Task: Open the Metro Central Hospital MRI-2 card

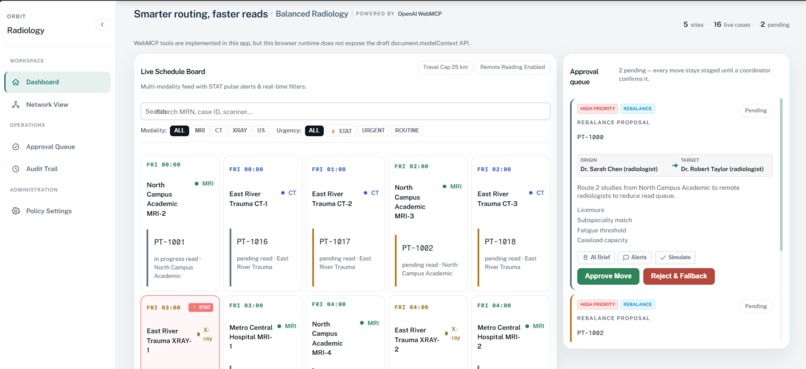Action: (510, 332)
